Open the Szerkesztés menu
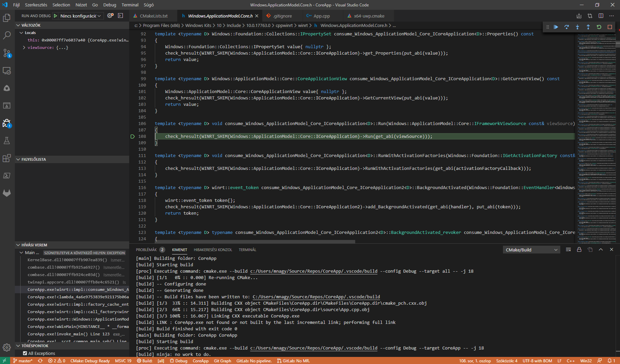The width and height of the screenshot is (620, 364). pos(36,5)
